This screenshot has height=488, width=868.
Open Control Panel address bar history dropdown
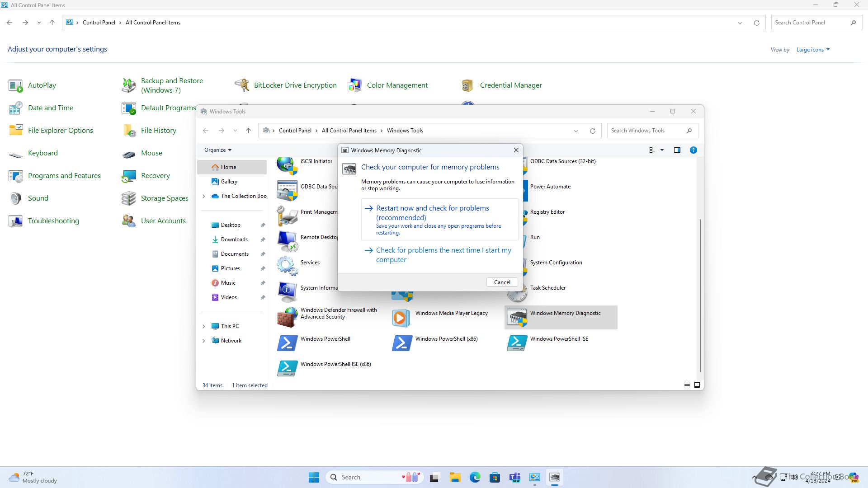pos(740,23)
